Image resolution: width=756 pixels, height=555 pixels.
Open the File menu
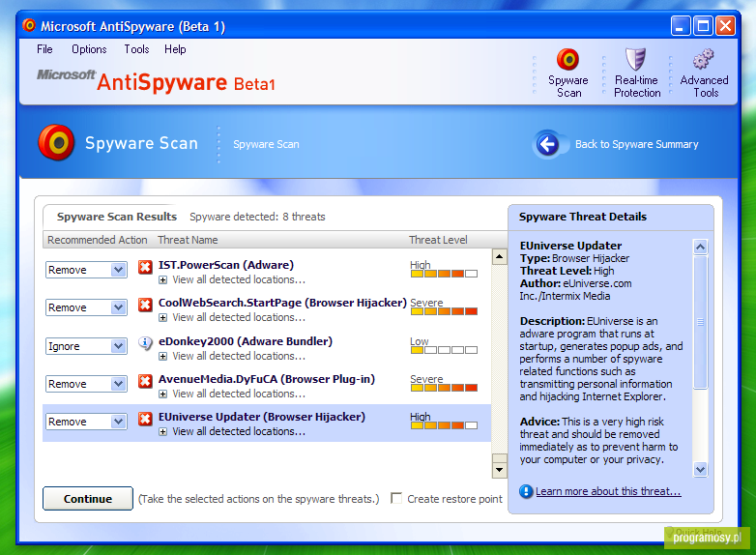point(44,49)
